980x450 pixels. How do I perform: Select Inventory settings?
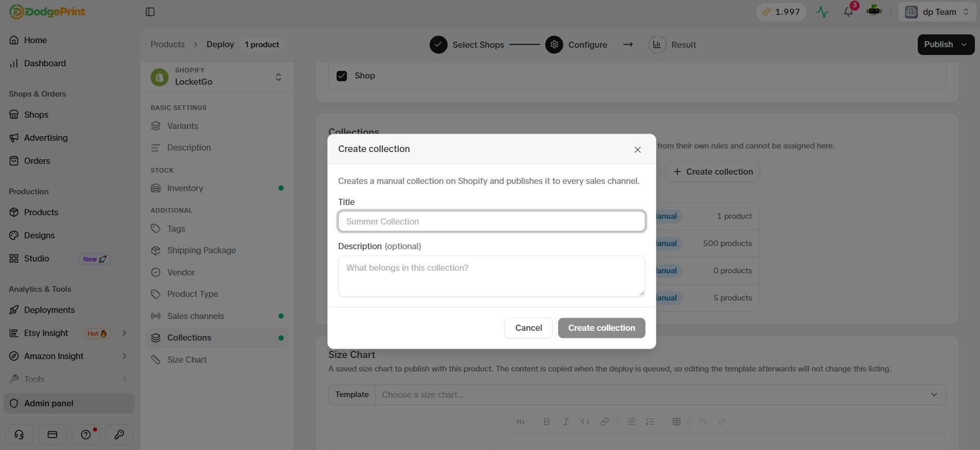[x=217, y=188]
